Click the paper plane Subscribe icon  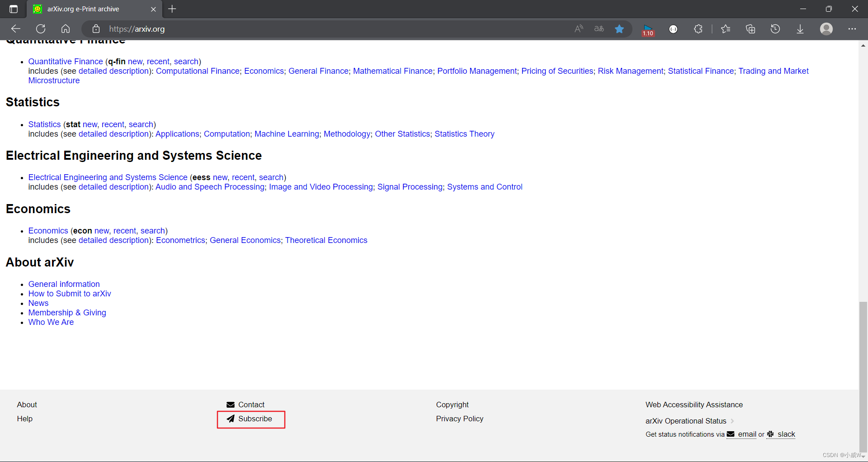231,419
